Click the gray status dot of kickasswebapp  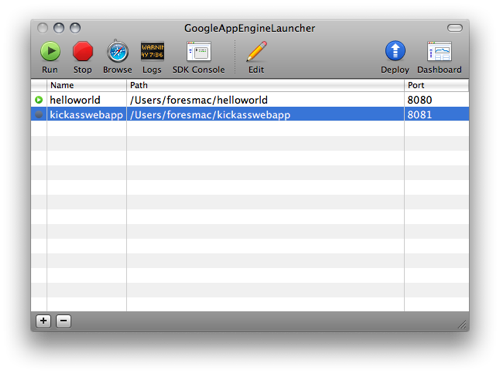click(39, 114)
